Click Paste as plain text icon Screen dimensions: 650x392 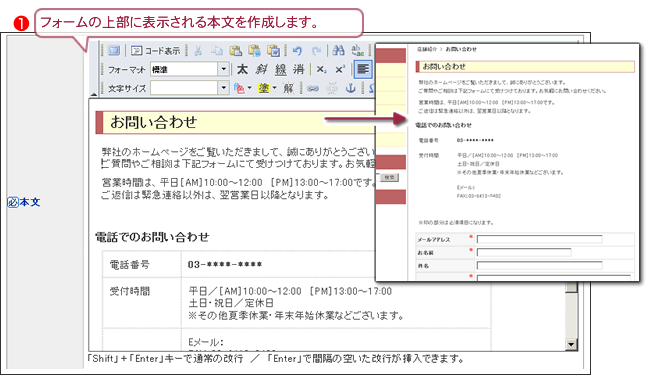[255, 51]
